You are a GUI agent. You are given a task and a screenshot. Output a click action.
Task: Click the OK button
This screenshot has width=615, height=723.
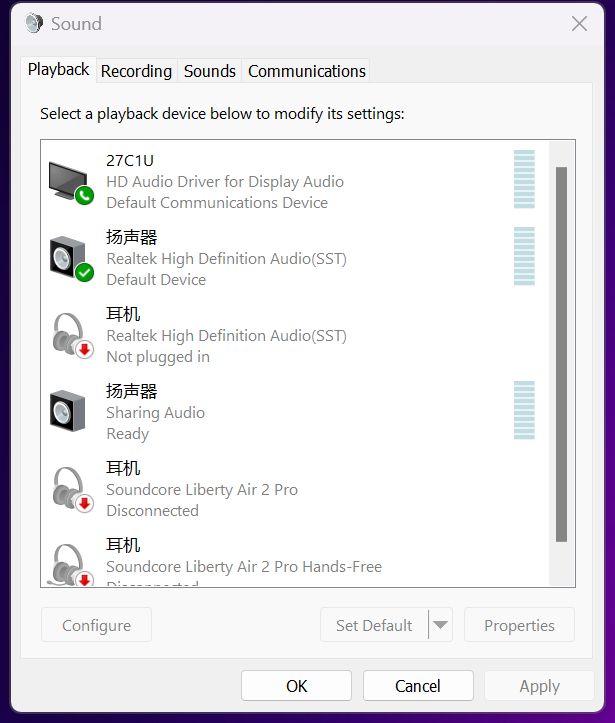(296, 686)
